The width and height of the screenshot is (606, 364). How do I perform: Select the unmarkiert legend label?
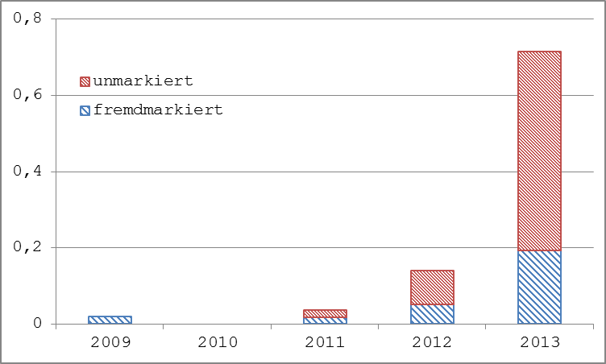tap(143, 81)
